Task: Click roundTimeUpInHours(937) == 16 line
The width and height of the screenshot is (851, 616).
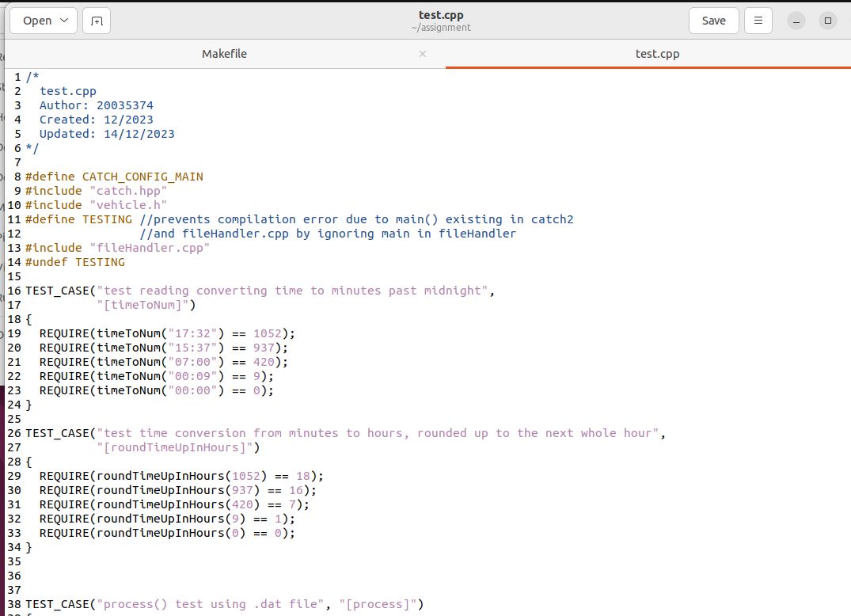Action: [x=178, y=490]
